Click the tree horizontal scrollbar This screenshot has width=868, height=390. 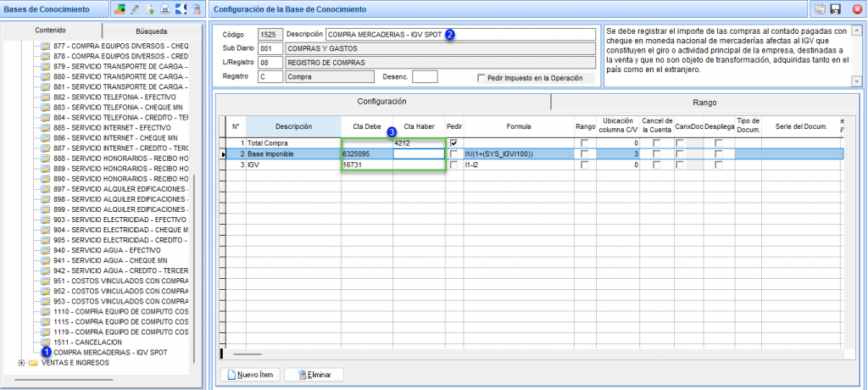point(64,380)
